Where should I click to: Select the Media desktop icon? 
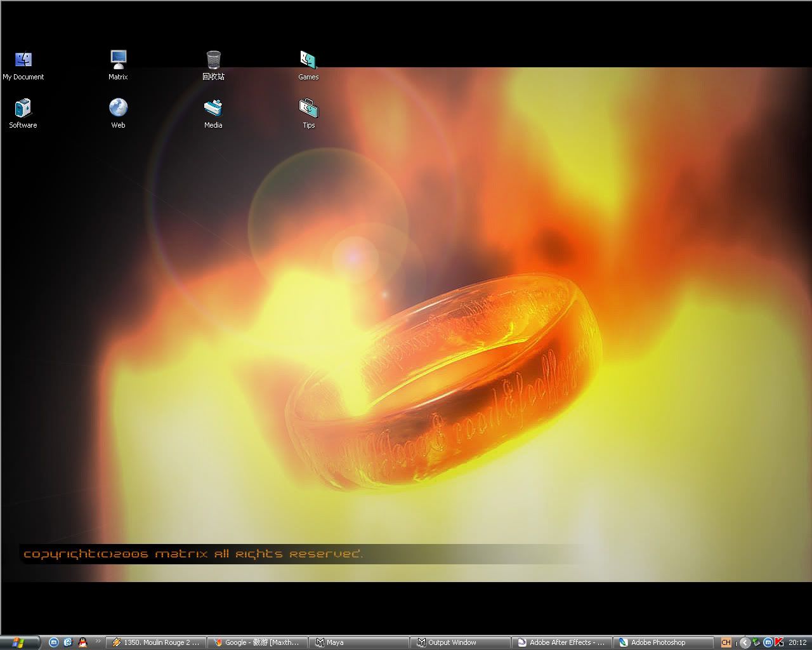tap(213, 114)
